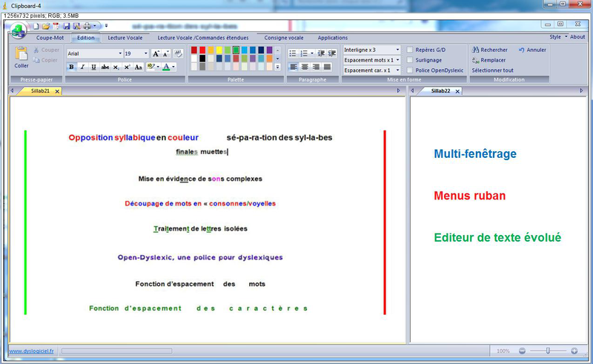Apply strikethrough to text
Viewport: 593px width, 364px height.
point(105,67)
